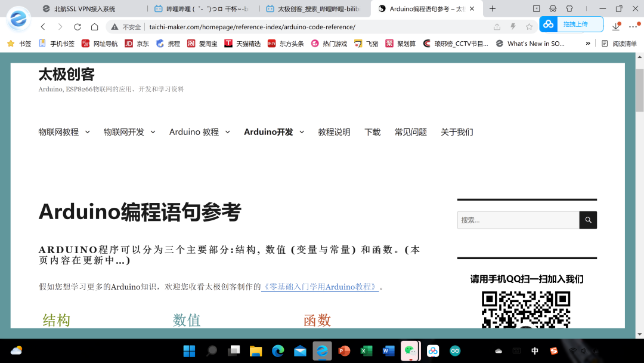This screenshot has height=363, width=644.
Task: Open the 书签 bookmarks folder
Action: point(19,44)
